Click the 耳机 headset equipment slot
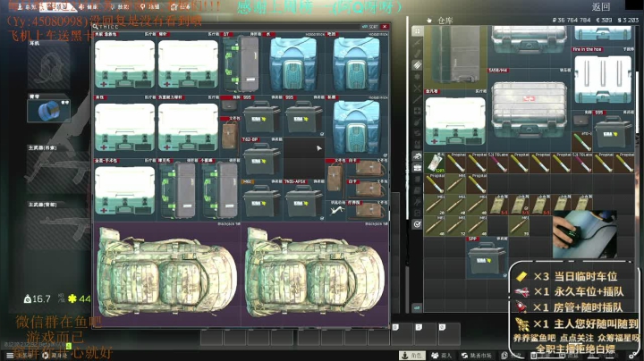This screenshot has height=361, width=644. coord(49,65)
